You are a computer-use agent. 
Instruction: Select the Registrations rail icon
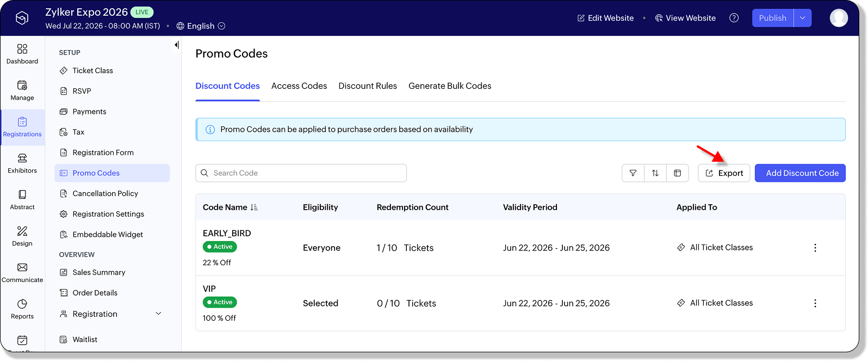coord(22,122)
